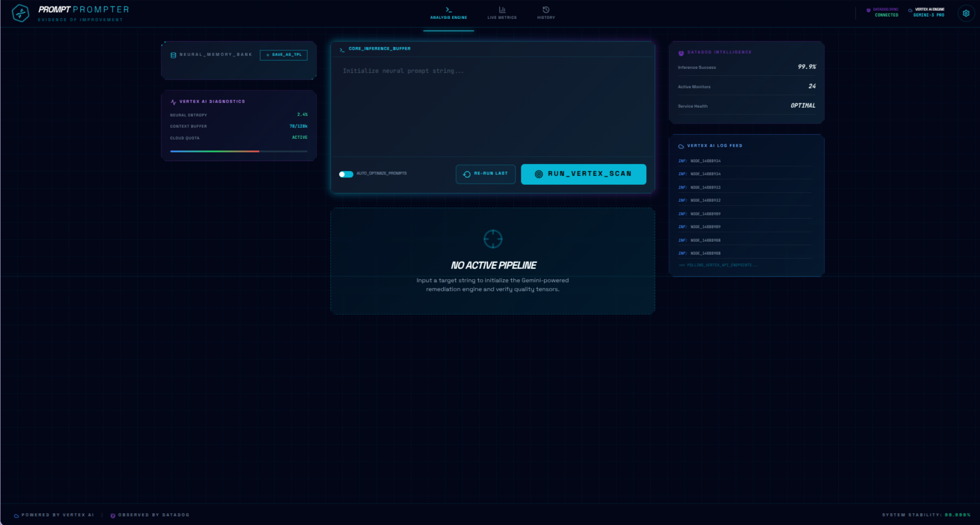This screenshot has width=980, height=525.
Task: Click the pulse icon beside Vertex AI Diagnostics
Action: tap(173, 102)
